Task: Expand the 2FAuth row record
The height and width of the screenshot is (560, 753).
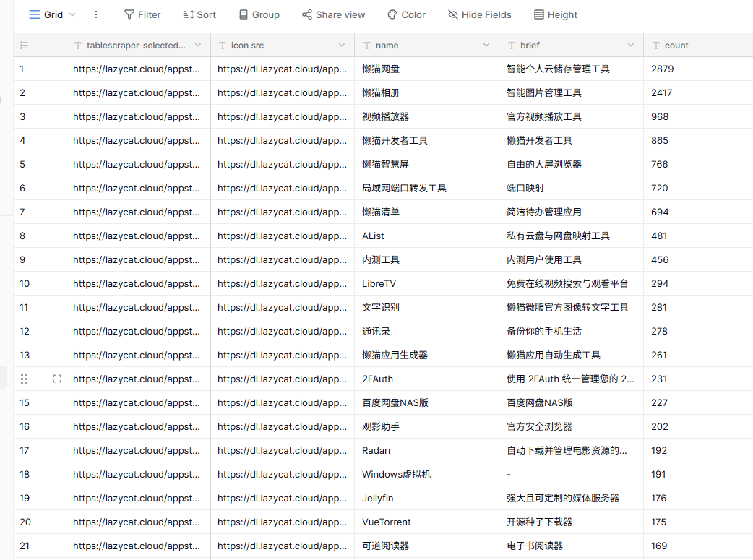Action: (x=57, y=379)
